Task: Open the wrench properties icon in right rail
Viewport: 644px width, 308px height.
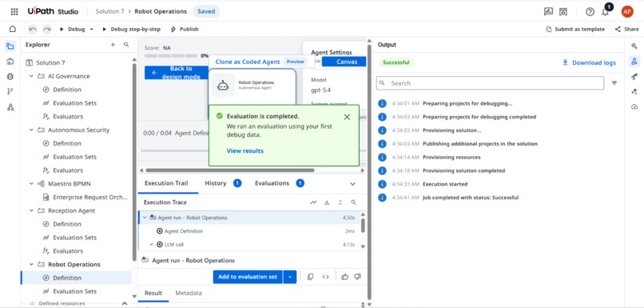Action: point(634,46)
